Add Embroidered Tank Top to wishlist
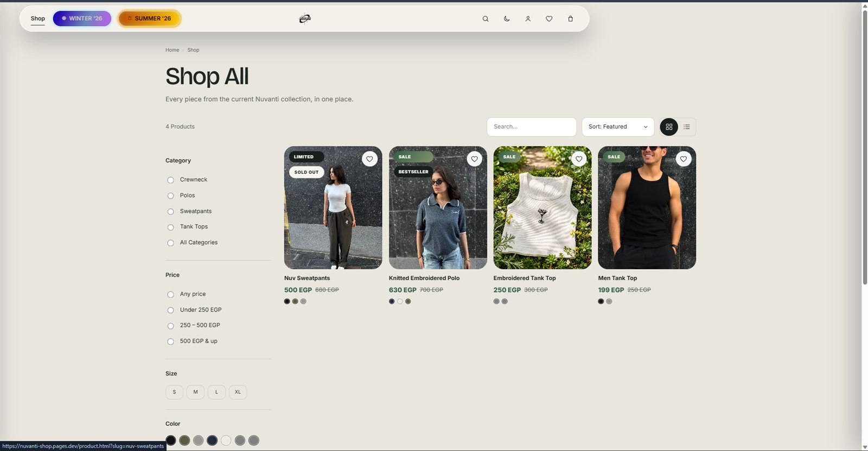The image size is (868, 451). [x=579, y=159]
